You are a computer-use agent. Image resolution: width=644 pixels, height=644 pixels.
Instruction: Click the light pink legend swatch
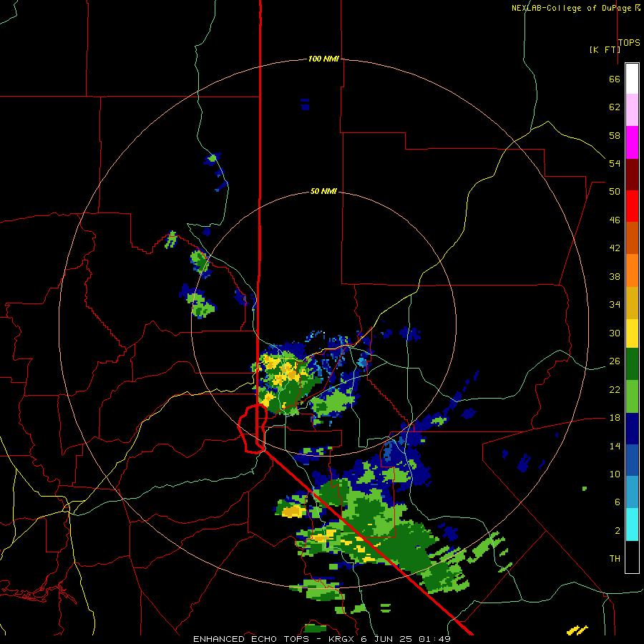tap(632, 110)
